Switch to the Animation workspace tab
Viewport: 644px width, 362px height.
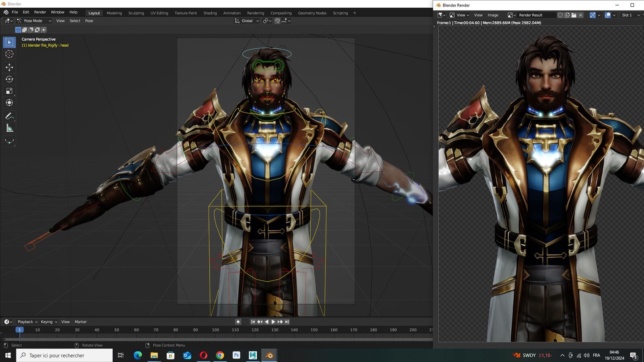click(x=232, y=13)
